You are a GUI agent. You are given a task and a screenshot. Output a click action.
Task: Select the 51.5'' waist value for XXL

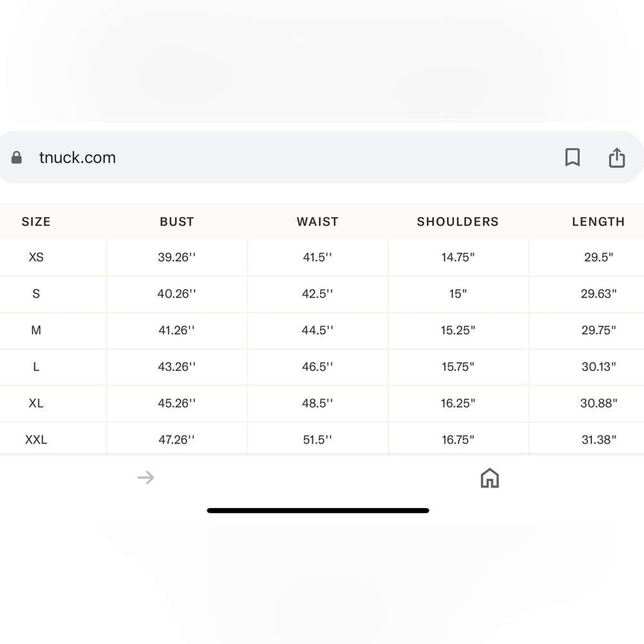(x=317, y=440)
